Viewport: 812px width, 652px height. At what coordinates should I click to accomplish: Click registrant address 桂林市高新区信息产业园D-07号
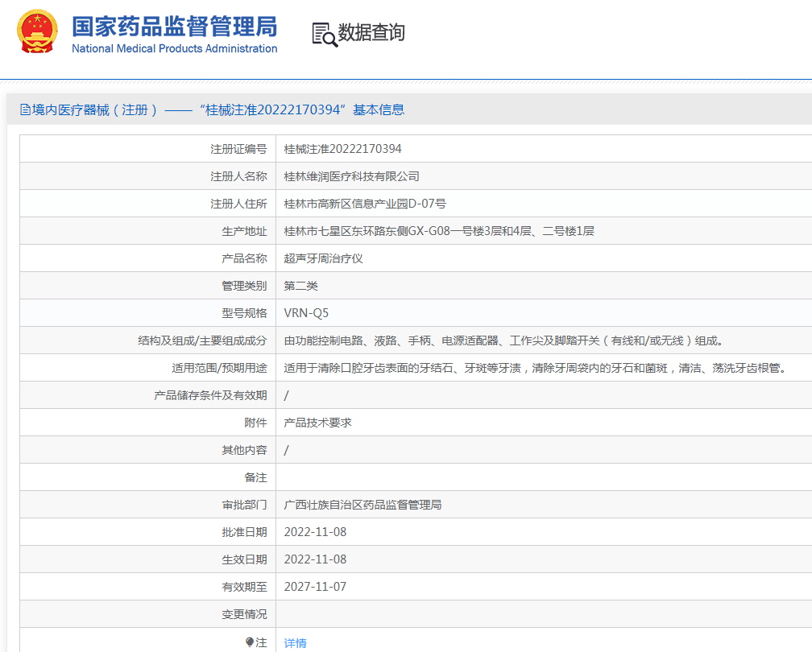point(365,204)
